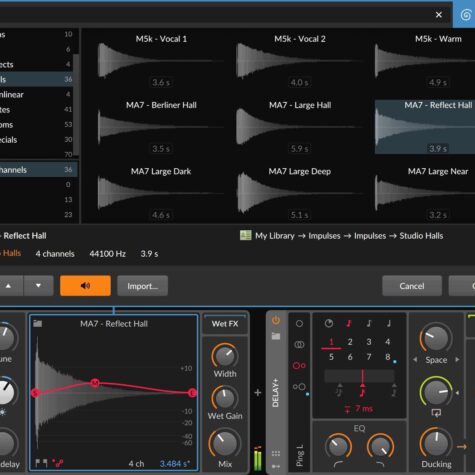This screenshot has width=475, height=475.
Task: Click the flags icon in the Convolution display
Action: coord(42,463)
